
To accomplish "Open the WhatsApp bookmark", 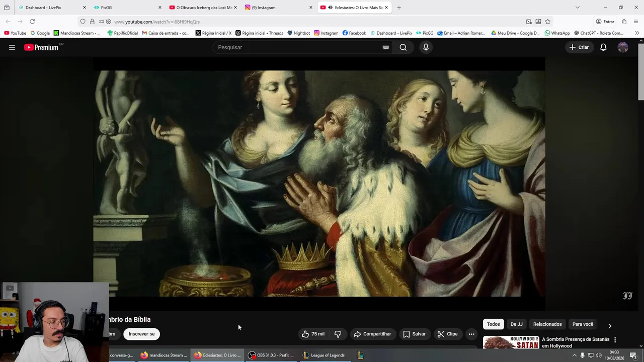I will click(x=557, y=33).
